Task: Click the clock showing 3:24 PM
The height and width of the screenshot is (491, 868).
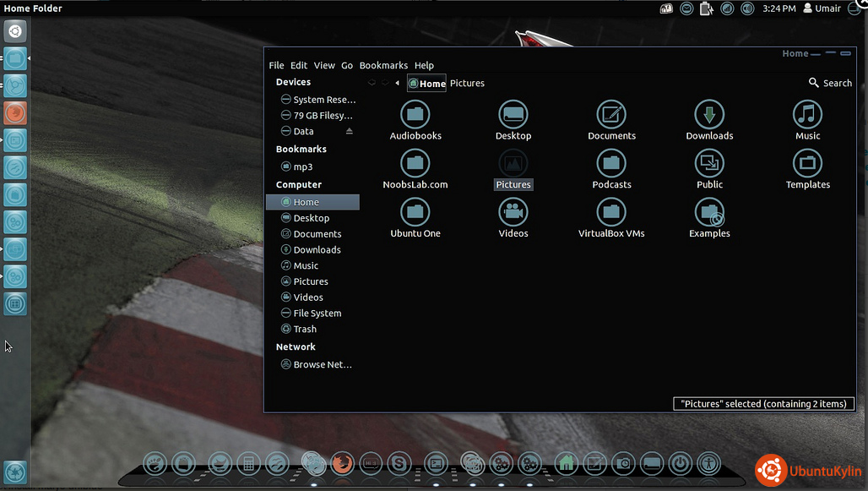Action: [778, 8]
